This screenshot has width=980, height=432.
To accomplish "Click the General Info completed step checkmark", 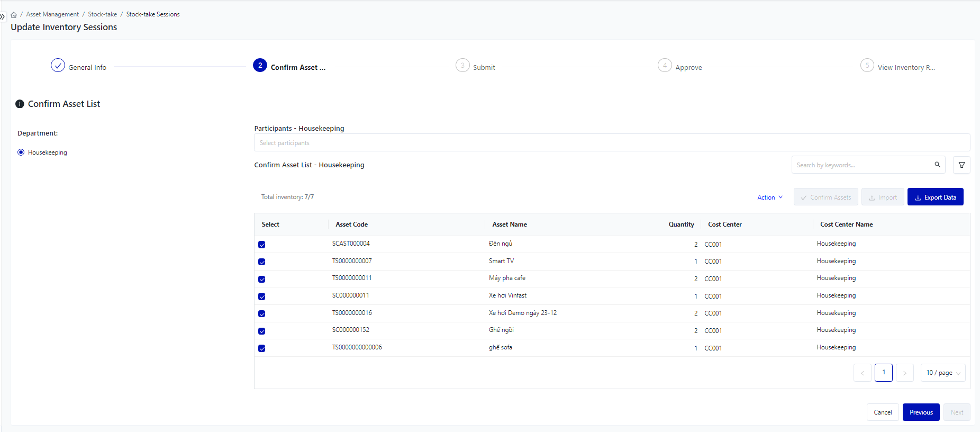I will 58,66.
